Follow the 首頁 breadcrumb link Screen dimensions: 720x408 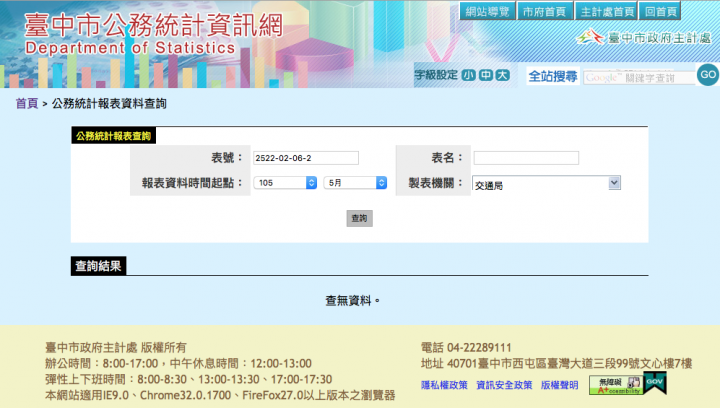pos(27,104)
